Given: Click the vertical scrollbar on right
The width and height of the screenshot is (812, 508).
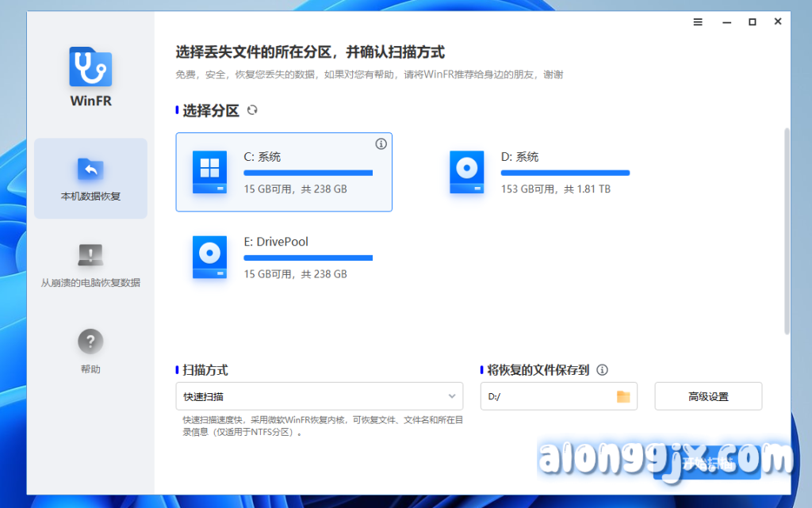Looking at the screenshot, I should click(x=787, y=230).
